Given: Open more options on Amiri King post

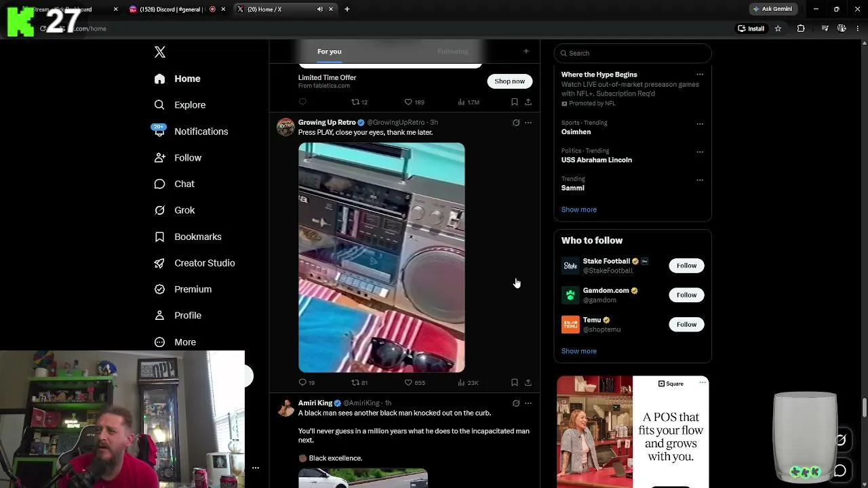Looking at the screenshot, I should [528, 403].
